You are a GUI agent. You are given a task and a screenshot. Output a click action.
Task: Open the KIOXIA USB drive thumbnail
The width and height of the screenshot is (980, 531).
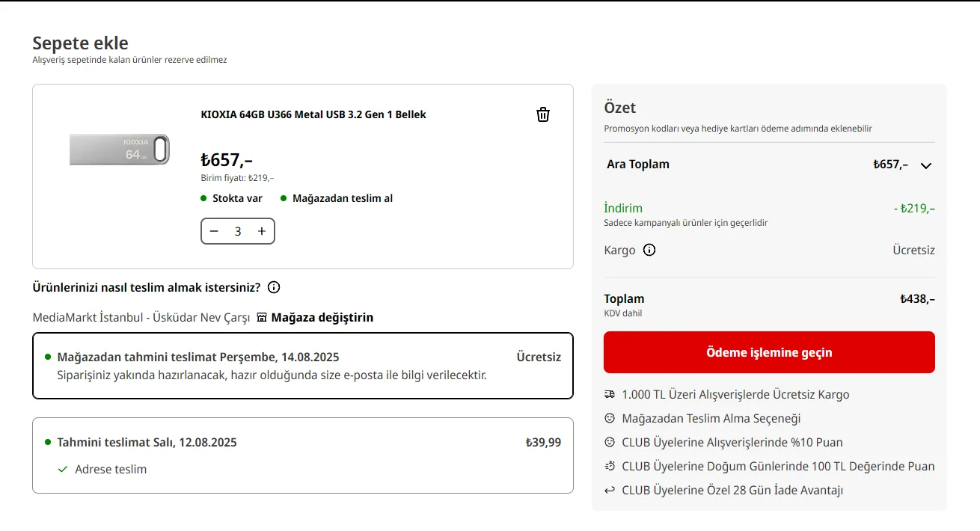pos(120,149)
